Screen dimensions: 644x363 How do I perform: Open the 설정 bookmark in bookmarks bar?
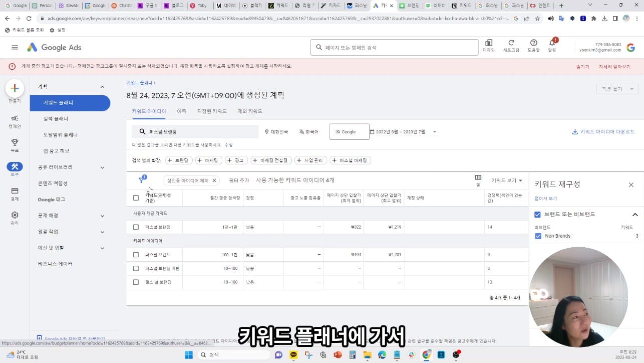tap(58, 30)
